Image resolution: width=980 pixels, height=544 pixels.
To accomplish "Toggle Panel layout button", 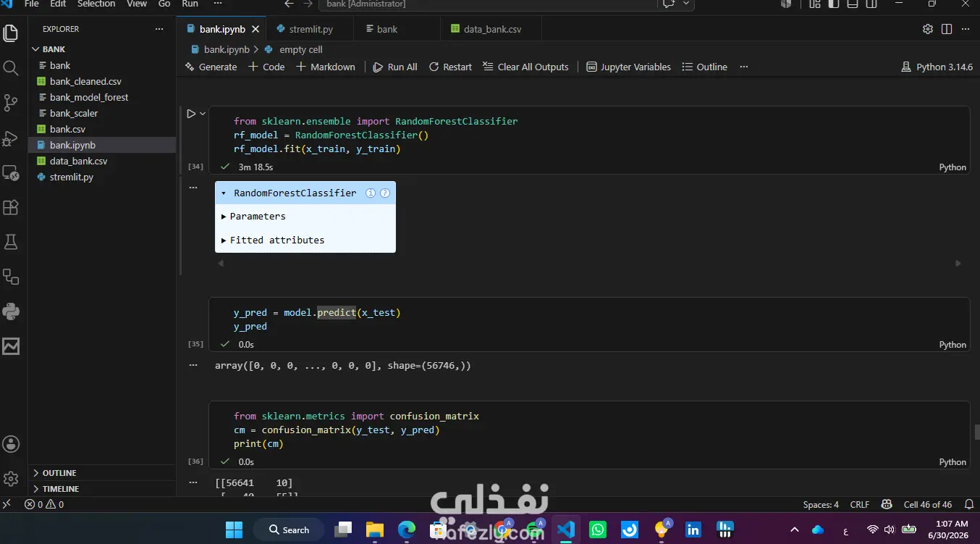I will point(853,4).
